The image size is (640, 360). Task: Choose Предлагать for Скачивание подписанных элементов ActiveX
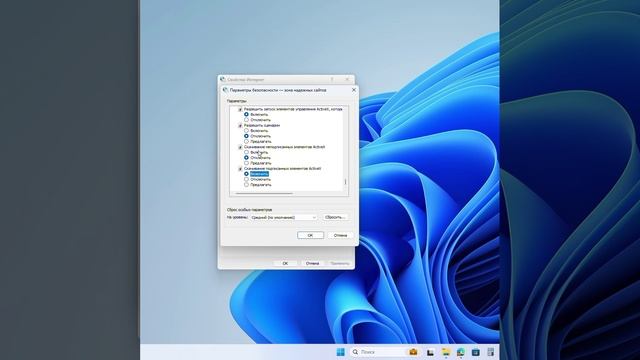pyautogui.click(x=246, y=184)
